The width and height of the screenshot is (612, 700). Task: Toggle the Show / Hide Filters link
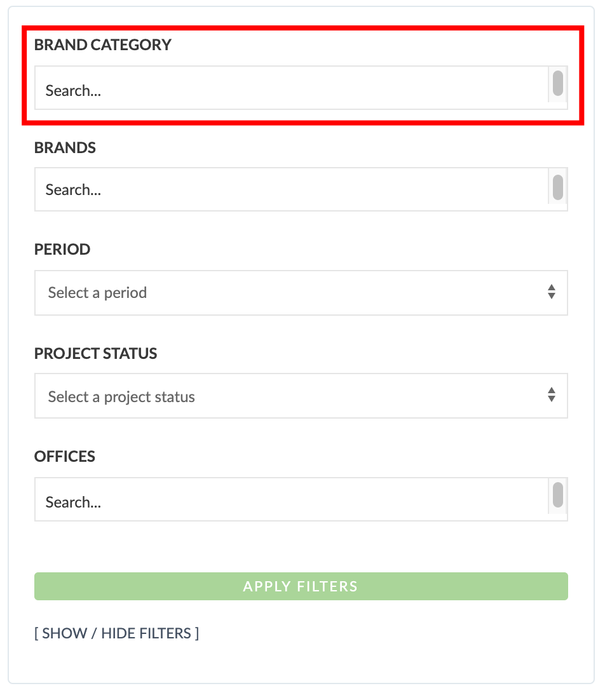click(116, 633)
